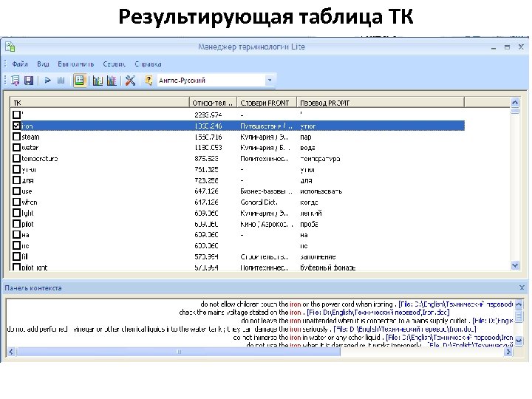The image size is (532, 399).
Task: Tick the checkbox for fill
Action: [x=16, y=256]
